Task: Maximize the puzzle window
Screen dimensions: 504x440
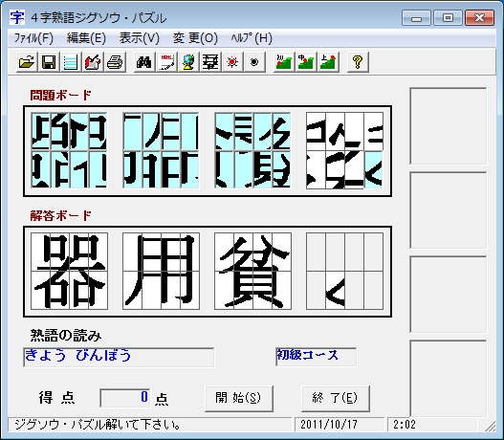Action: click(x=448, y=17)
